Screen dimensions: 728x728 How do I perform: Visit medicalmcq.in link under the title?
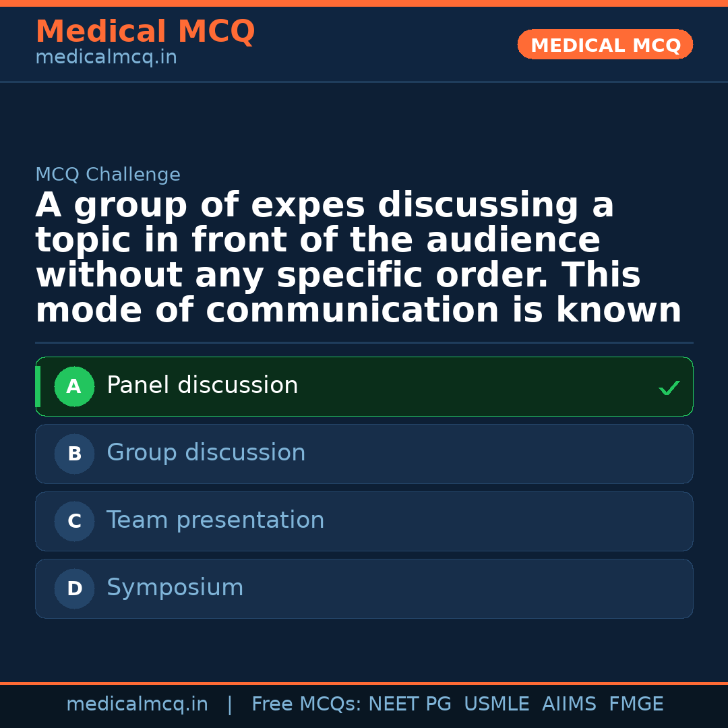click(107, 57)
